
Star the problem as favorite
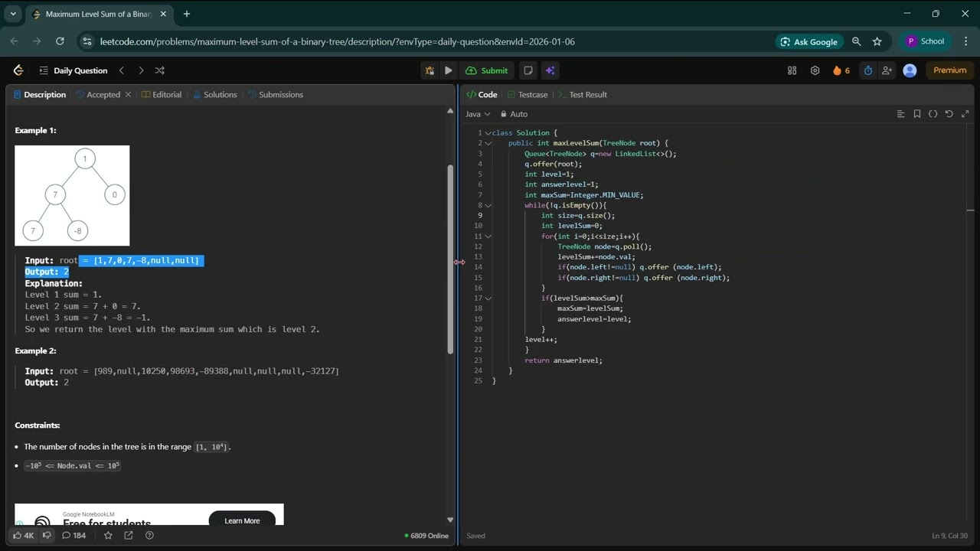coord(108,536)
